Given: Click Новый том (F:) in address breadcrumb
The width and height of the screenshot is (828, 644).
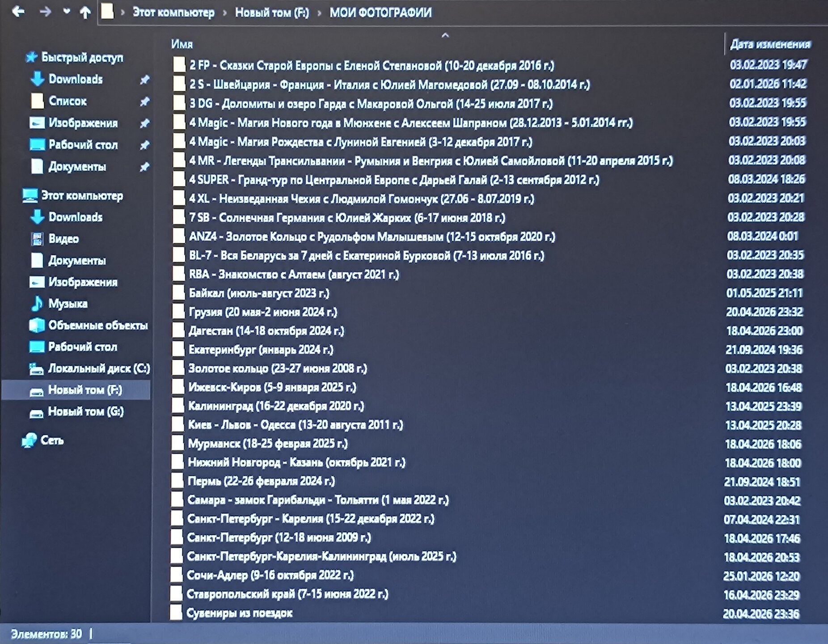Looking at the screenshot, I should (272, 13).
